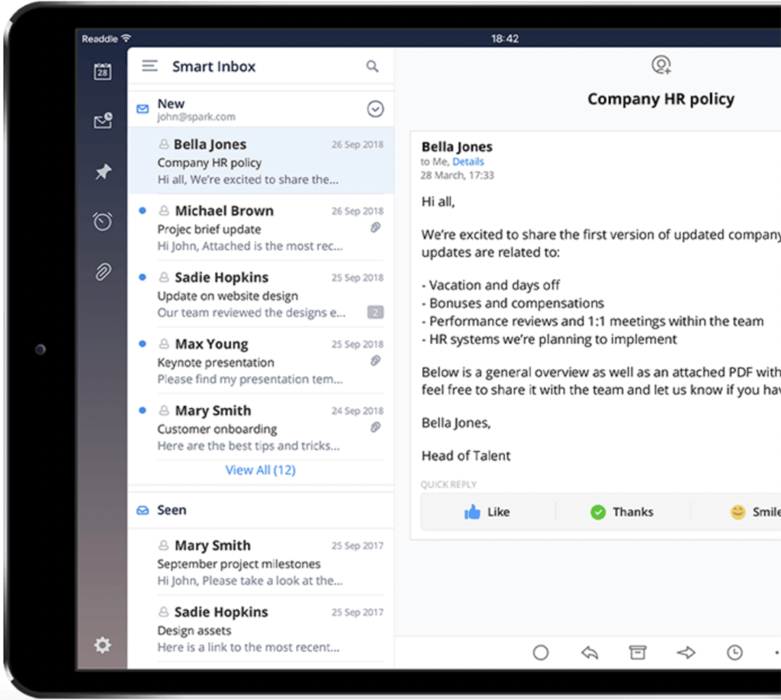Open pinned emails via pin icon
This screenshot has height=700, width=781.
point(103,172)
